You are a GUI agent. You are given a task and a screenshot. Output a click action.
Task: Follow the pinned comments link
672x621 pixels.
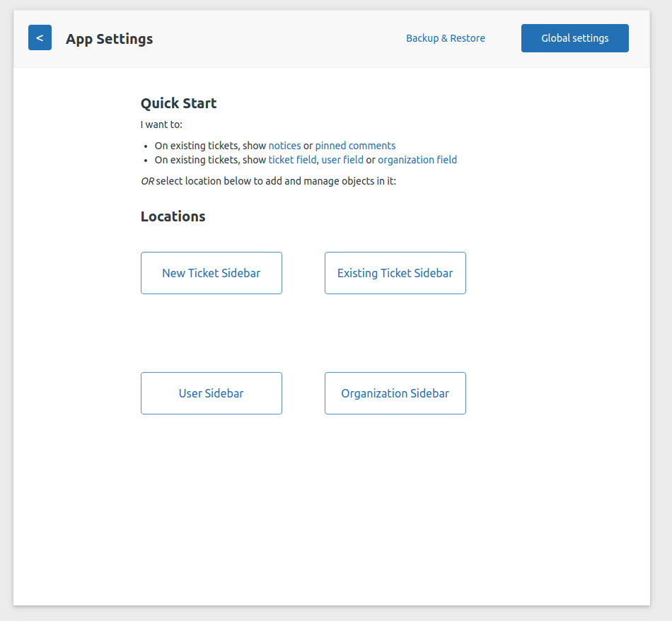click(355, 146)
